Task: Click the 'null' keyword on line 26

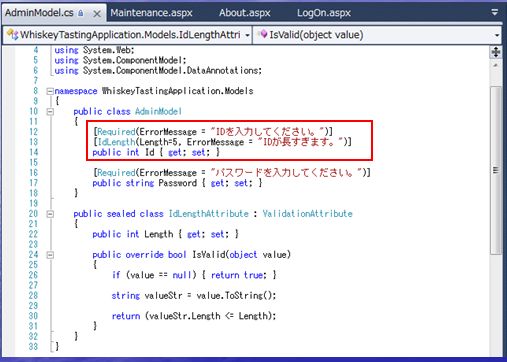Action: (x=182, y=275)
